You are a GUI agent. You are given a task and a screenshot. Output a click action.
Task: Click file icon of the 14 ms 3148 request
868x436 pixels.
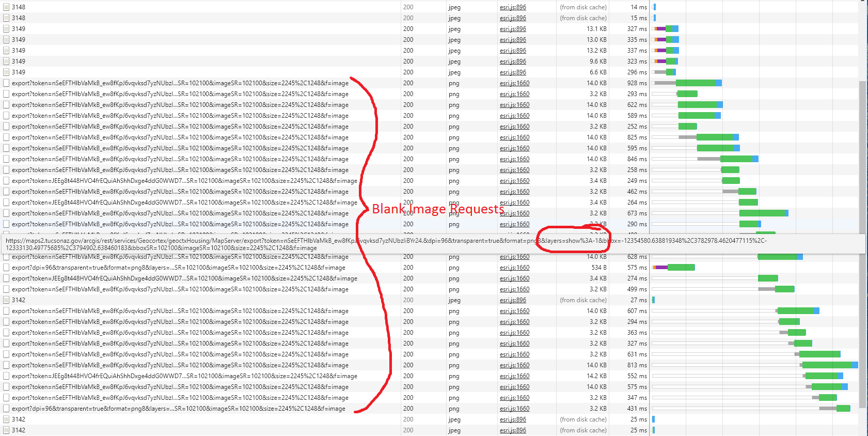point(6,7)
